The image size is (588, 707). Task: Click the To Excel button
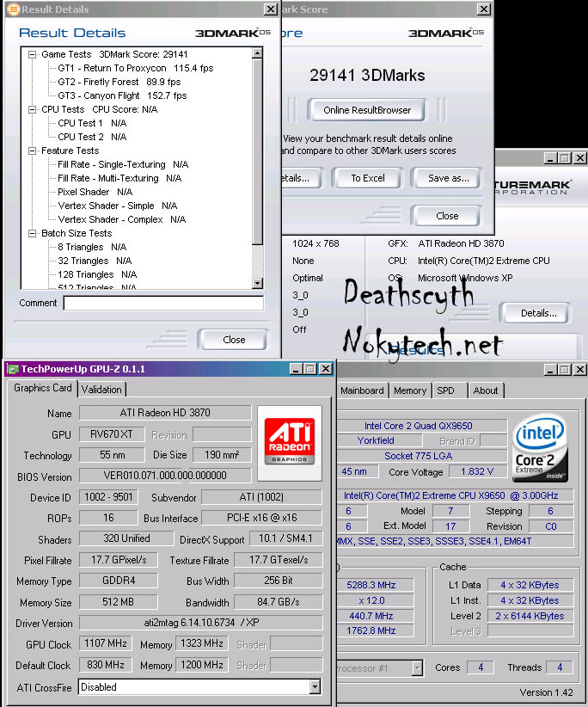click(x=367, y=178)
